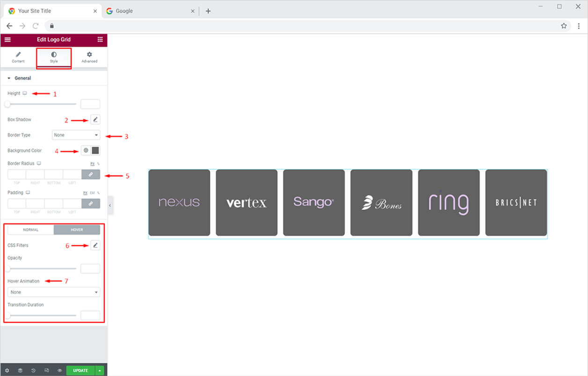Select the Your Site Title browser tab
This screenshot has height=376, width=588.
[x=51, y=11]
